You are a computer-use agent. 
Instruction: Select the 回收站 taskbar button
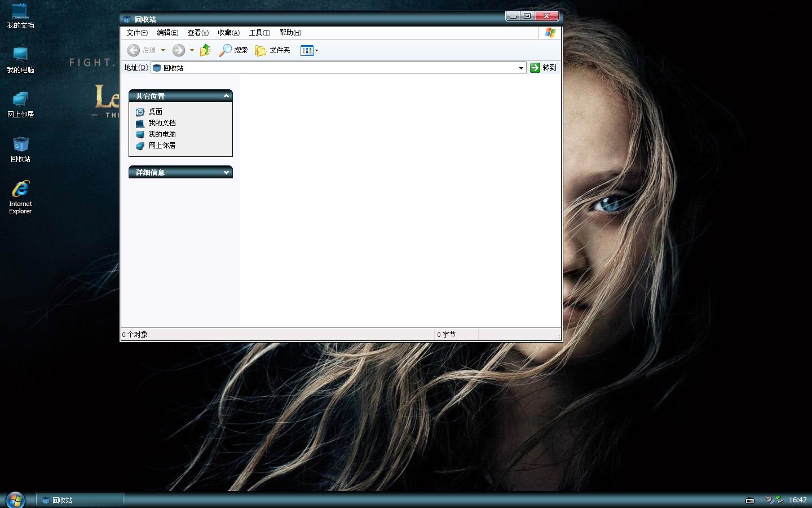[80, 500]
